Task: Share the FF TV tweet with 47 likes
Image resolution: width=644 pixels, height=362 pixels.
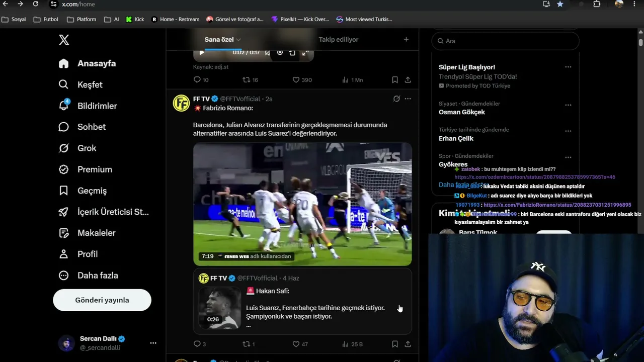Action: pos(408,344)
